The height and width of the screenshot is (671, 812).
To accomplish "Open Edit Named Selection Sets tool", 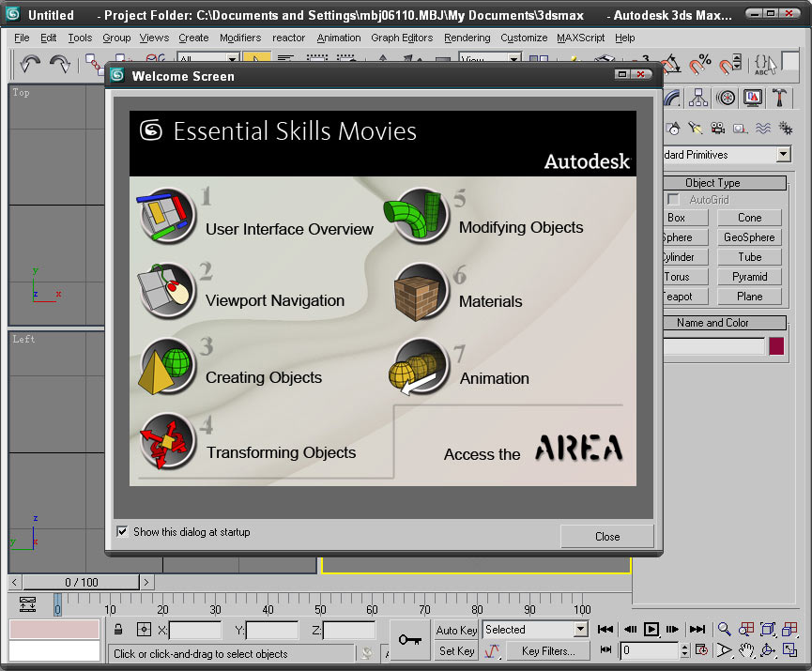I will click(765, 64).
